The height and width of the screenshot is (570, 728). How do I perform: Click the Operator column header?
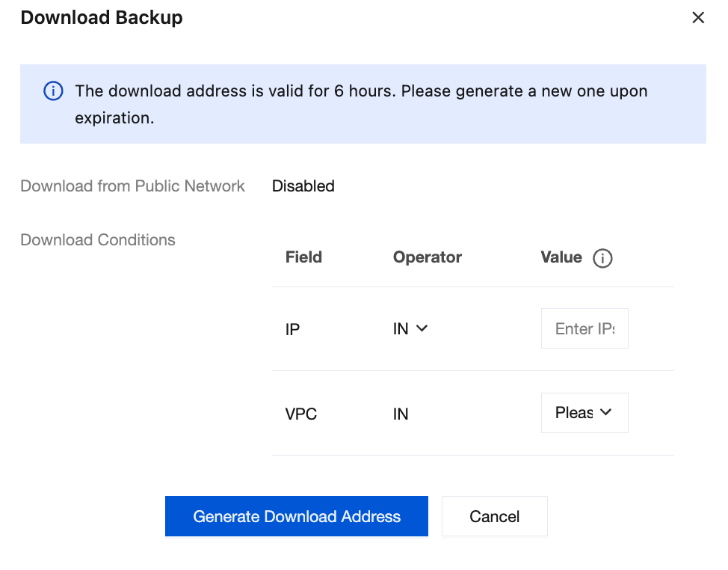[x=428, y=257]
